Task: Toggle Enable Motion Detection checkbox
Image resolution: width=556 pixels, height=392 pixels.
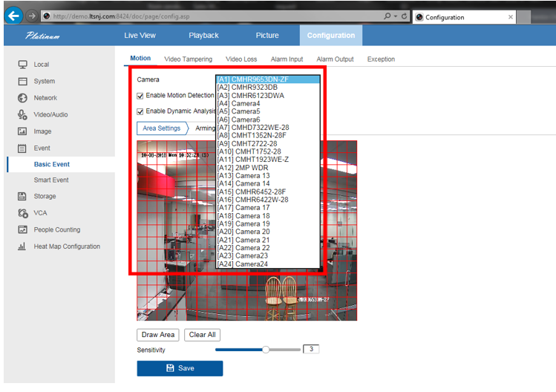Action: click(140, 96)
